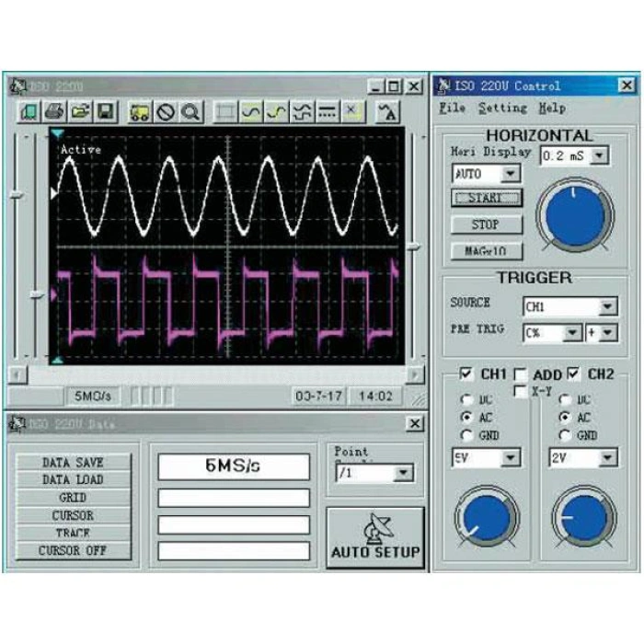The height and width of the screenshot is (644, 644).
Task: Click the CURSOR button
Action: 74,515
